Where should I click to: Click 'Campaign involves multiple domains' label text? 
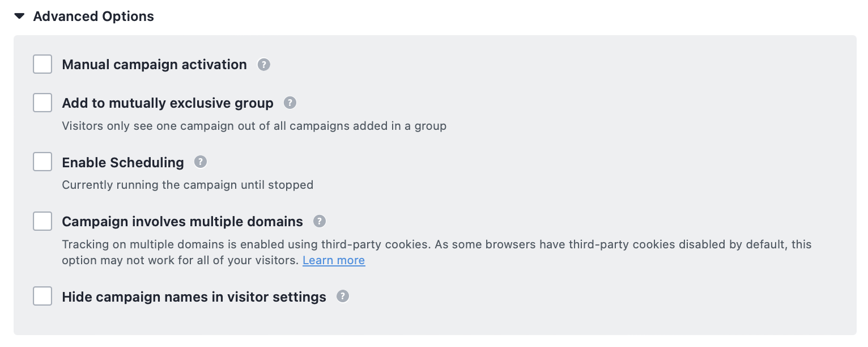coord(182,221)
